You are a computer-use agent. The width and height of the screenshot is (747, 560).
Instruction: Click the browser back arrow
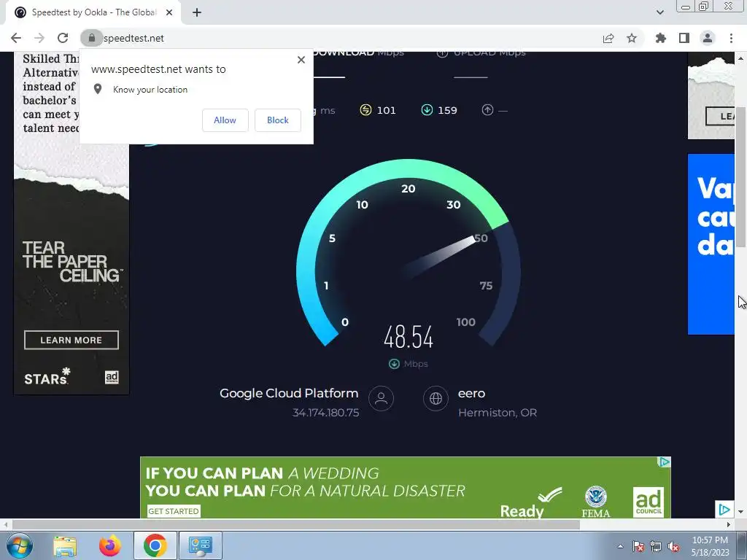pos(16,38)
